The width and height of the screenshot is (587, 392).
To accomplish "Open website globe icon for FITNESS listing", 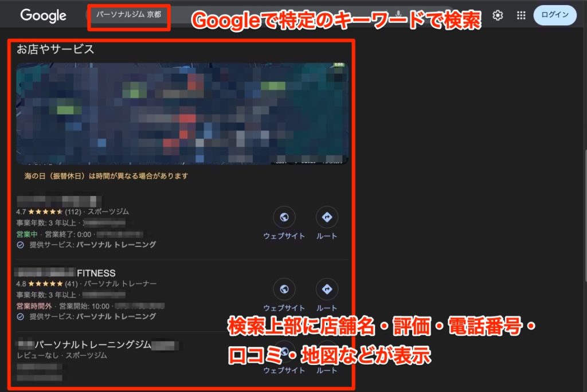I will [x=284, y=289].
